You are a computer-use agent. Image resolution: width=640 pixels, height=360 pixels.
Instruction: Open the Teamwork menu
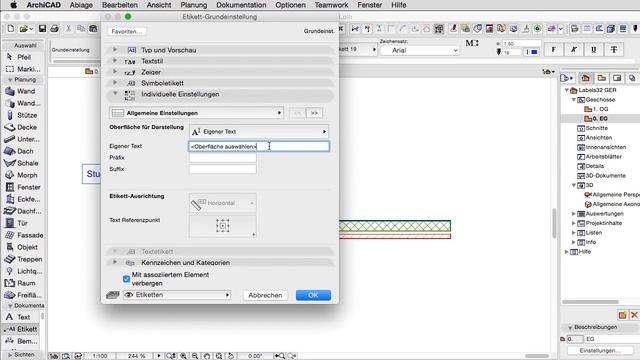click(x=331, y=5)
